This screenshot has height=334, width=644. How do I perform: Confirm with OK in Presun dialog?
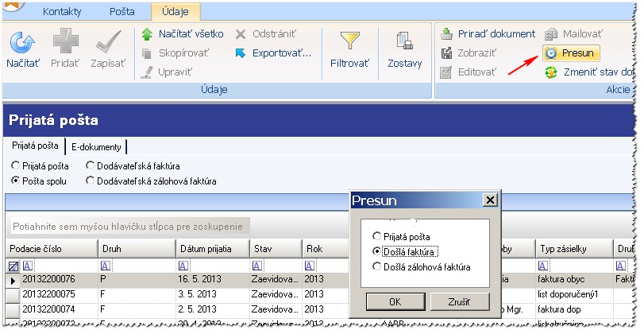pyautogui.click(x=395, y=302)
